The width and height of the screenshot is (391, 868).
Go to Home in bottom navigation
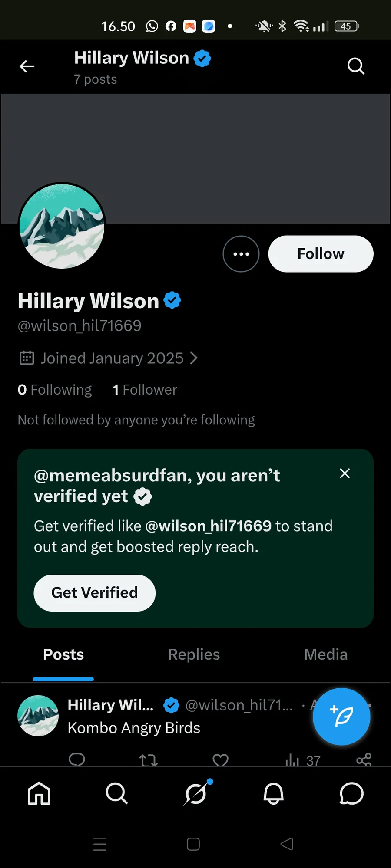39,793
